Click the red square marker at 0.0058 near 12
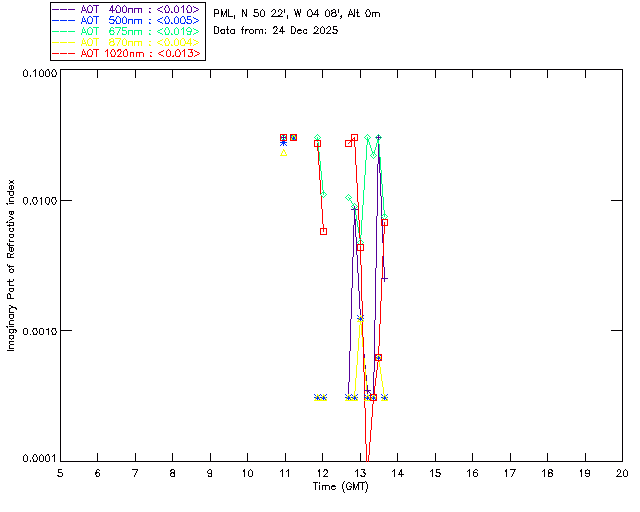640x512 pixels. click(x=324, y=232)
